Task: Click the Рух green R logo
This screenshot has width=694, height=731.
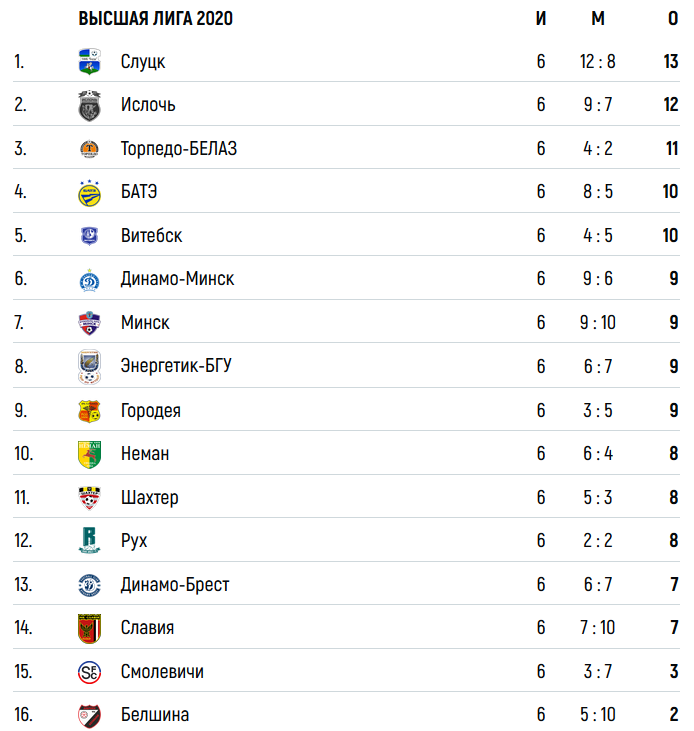Action: click(x=89, y=540)
